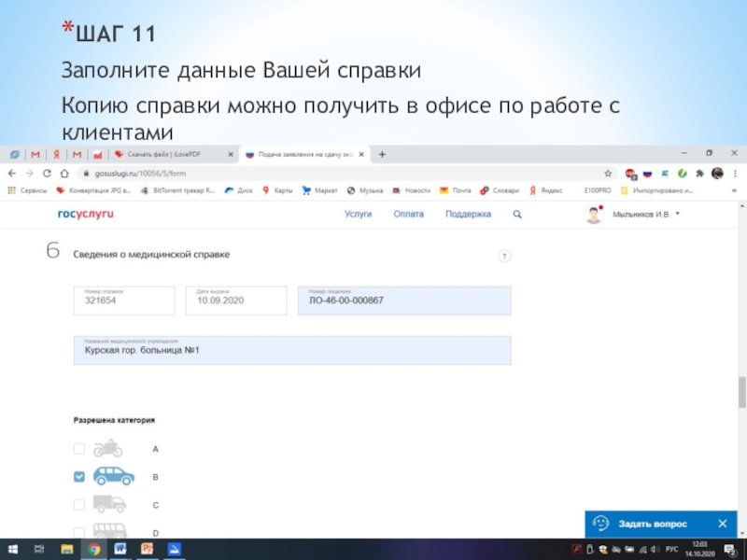Open the Поддержка link

[468, 214]
